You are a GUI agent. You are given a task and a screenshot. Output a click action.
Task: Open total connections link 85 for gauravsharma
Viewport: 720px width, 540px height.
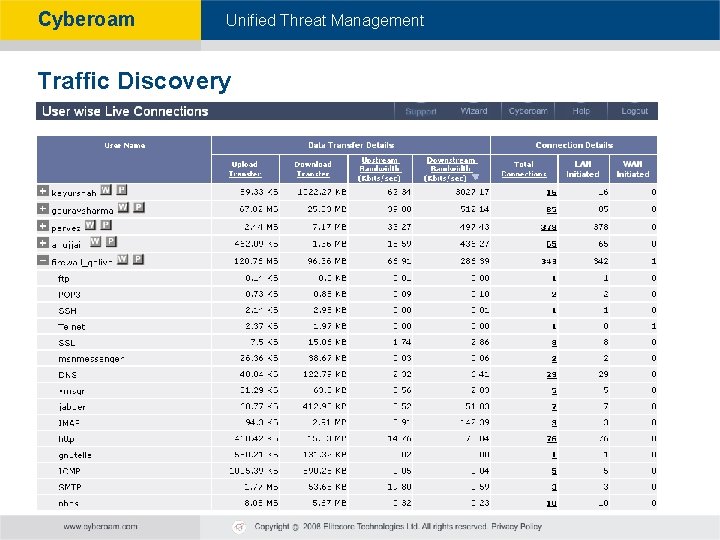click(551, 209)
